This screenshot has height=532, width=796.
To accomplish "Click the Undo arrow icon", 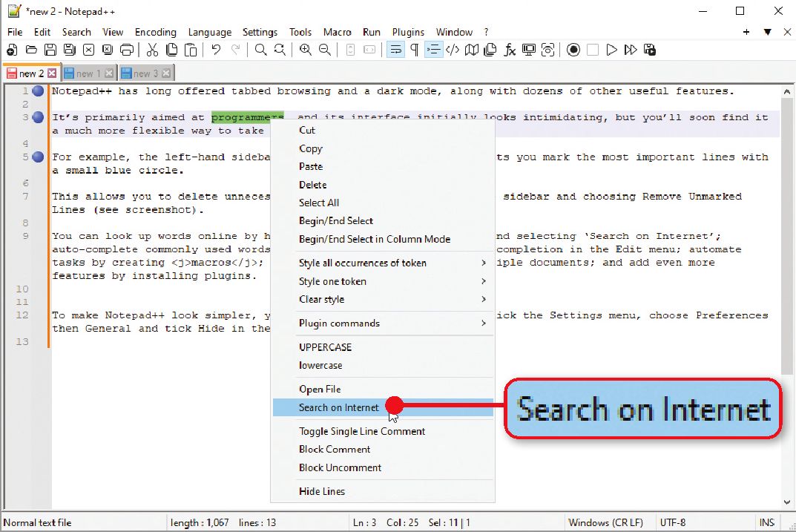I will coord(217,50).
